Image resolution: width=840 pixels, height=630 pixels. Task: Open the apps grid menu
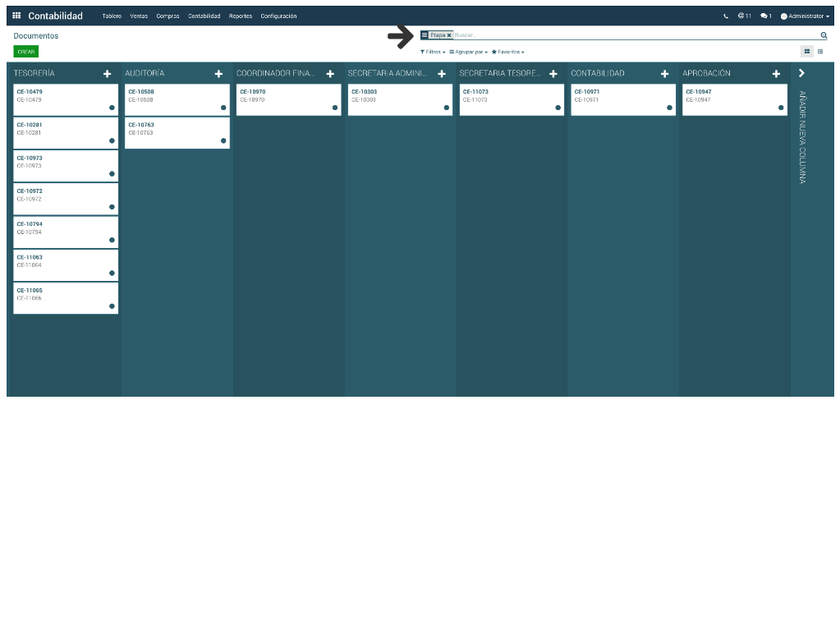pyautogui.click(x=16, y=16)
